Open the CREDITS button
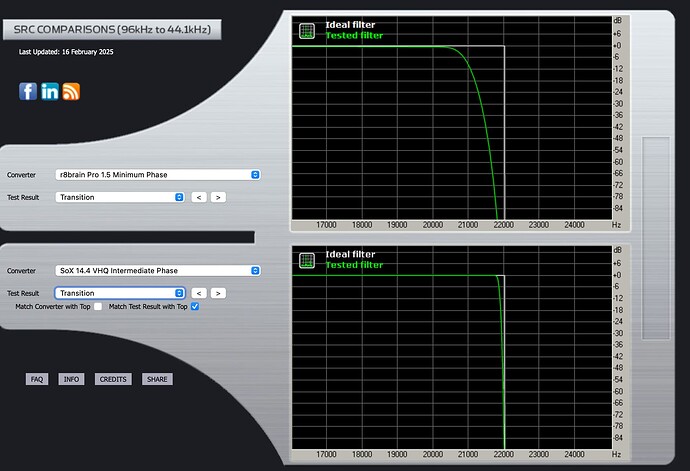 (x=113, y=379)
